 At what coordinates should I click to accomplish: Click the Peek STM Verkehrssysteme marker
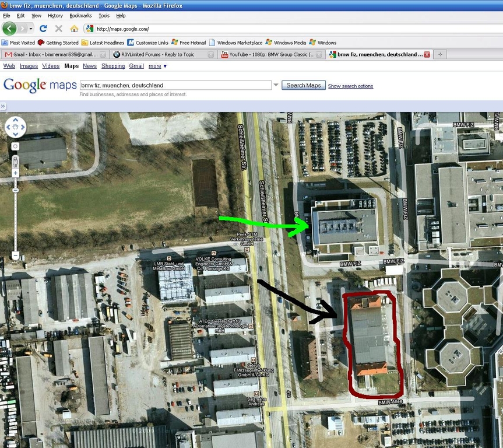coord(247,249)
